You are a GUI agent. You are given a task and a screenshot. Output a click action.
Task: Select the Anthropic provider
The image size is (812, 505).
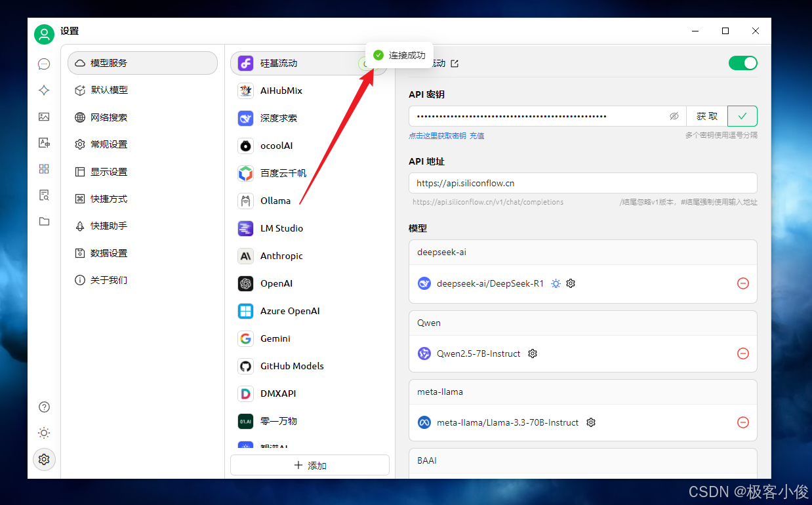click(x=309, y=256)
